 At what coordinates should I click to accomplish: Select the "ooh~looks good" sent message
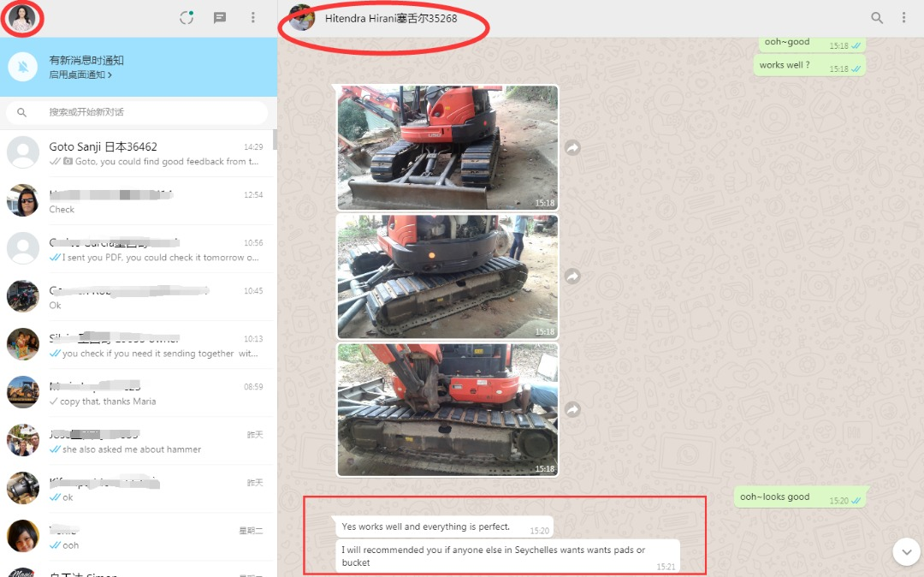point(800,497)
